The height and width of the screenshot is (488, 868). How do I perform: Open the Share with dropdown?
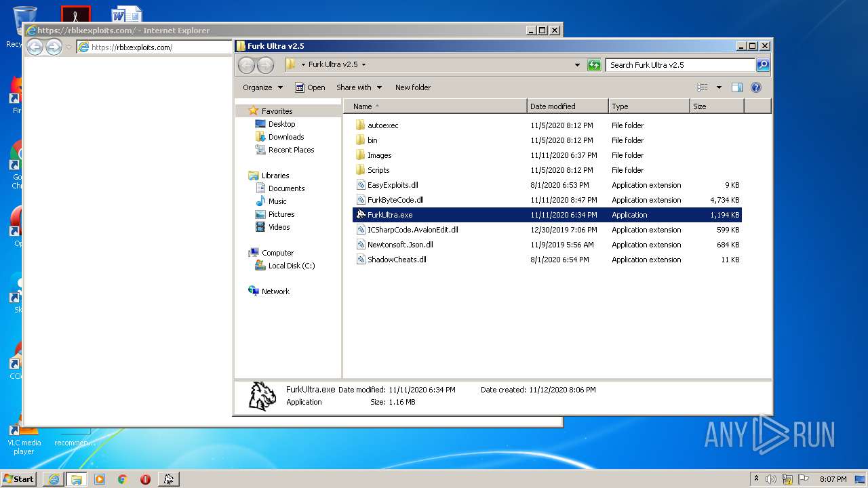359,87
